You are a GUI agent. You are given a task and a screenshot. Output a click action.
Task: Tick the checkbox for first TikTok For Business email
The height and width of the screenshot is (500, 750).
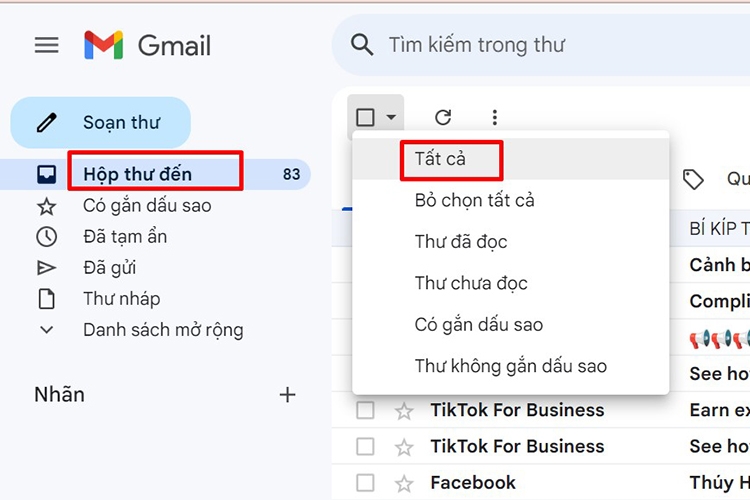point(365,410)
